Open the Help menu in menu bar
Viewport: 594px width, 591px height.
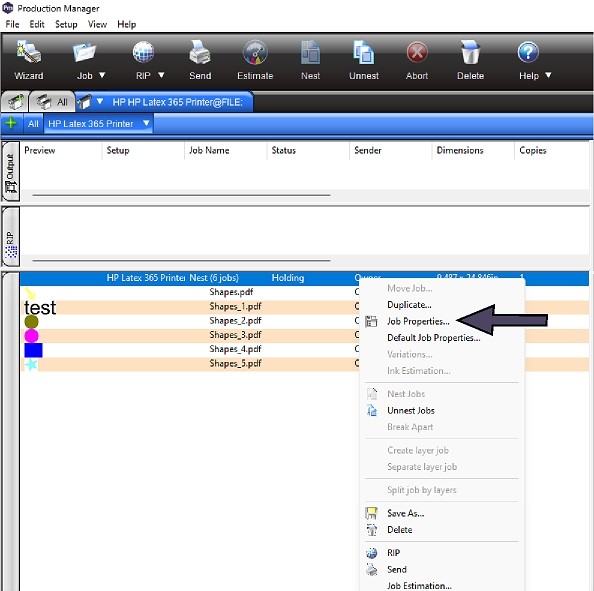point(127,24)
